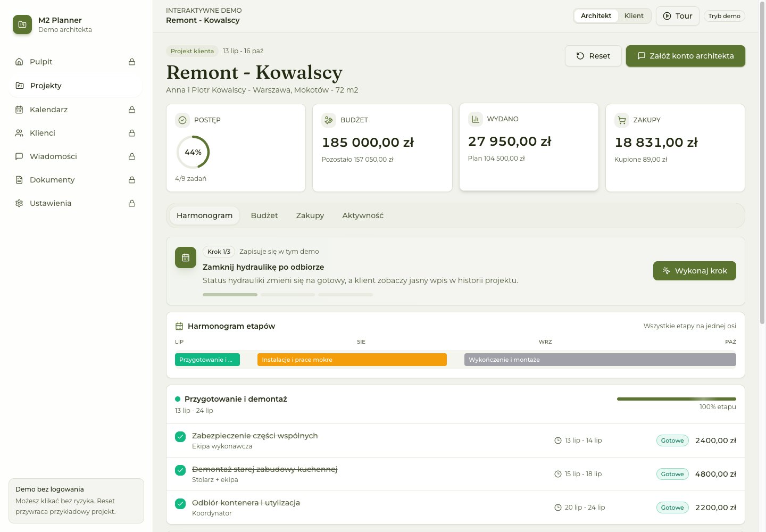Click the Demo bez logowania info box

click(76, 501)
